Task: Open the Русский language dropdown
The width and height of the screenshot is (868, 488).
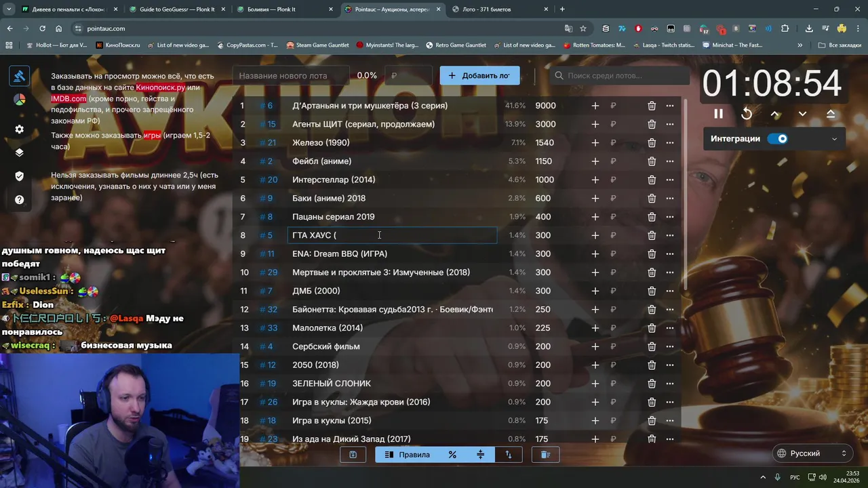Action: coord(812,453)
